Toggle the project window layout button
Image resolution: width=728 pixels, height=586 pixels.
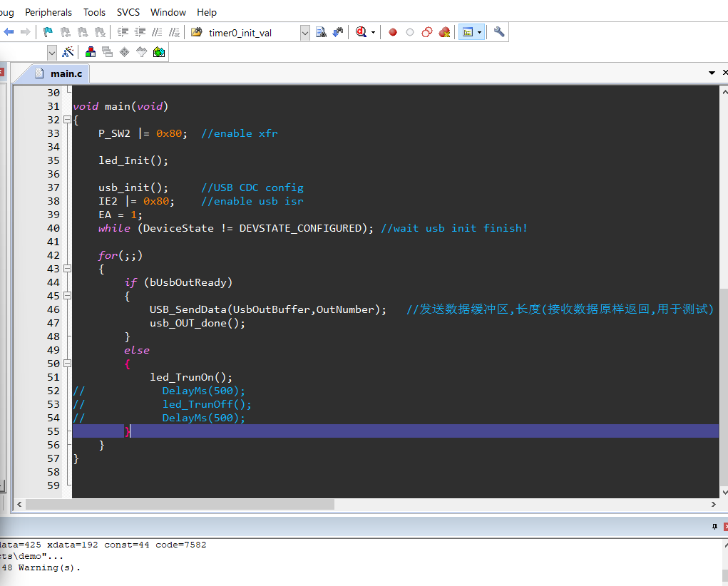pos(468,32)
